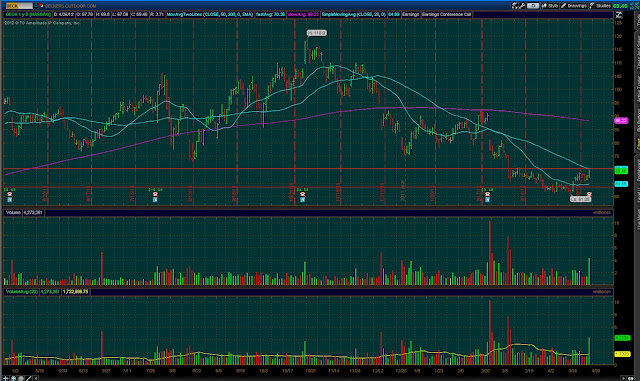Click the Earnings label in the study bar
Image resolution: width=640 pixels, height=381 pixels.
[411, 14]
